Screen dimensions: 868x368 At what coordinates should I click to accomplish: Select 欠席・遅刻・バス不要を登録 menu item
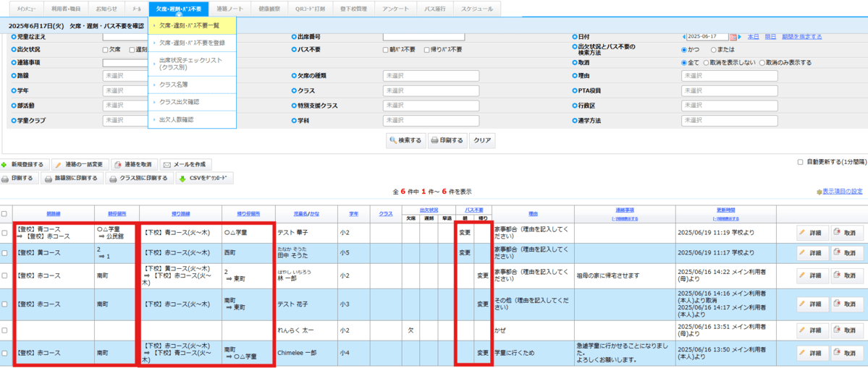[192, 43]
